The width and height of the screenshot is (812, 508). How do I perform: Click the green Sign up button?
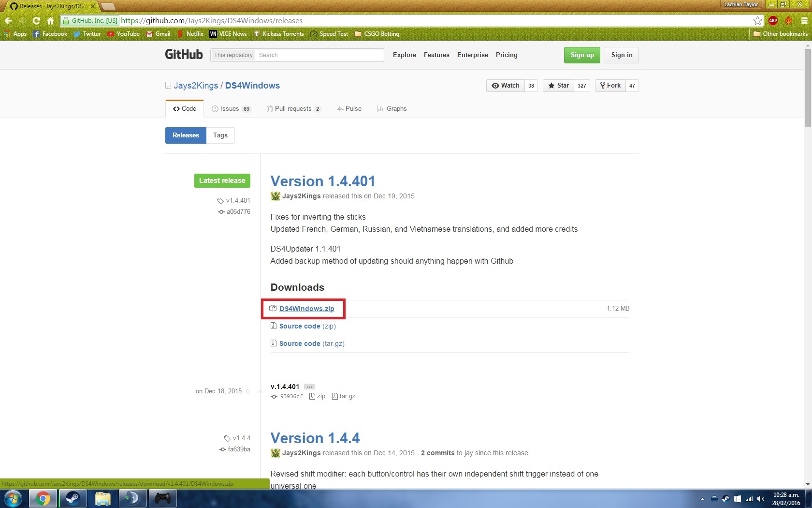[582, 55]
